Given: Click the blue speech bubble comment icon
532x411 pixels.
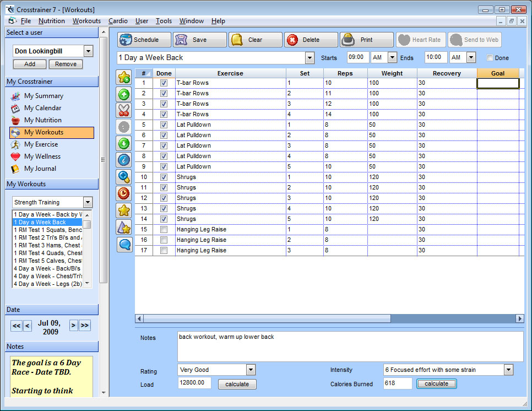Looking at the screenshot, I should (124, 244).
